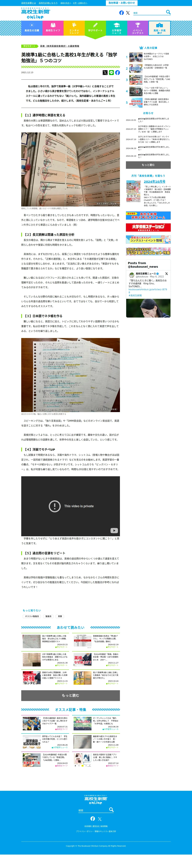Open the 高校生記者になろう top link
The height and width of the screenshot is (868, 192).
48,3
